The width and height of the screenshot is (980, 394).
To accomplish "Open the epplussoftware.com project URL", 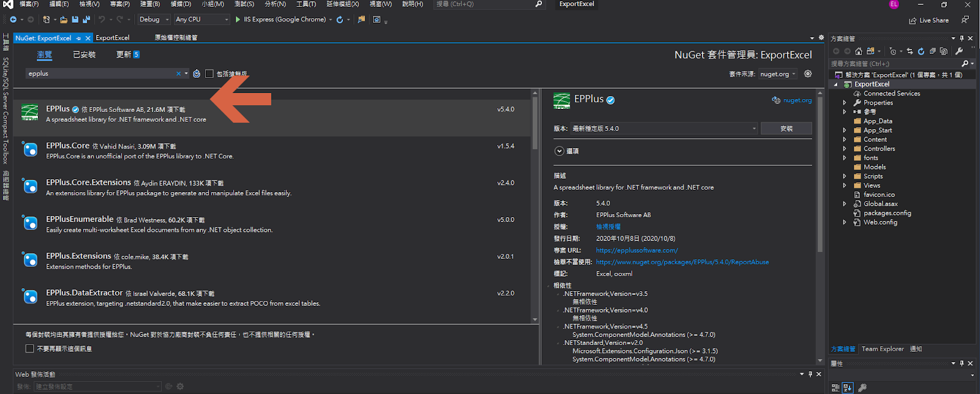I will tap(637, 250).
